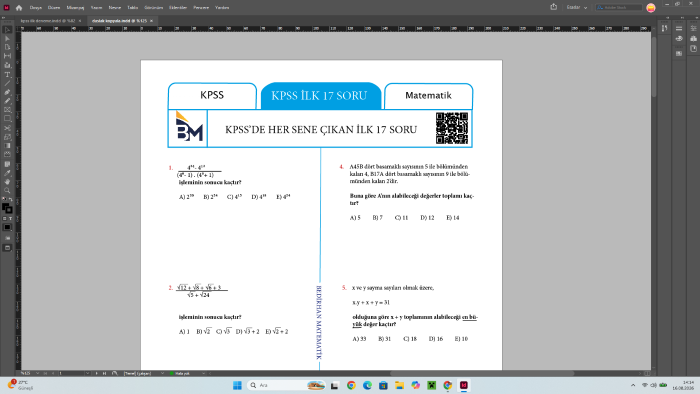
Task: Open the Pencere menu
Action: pos(201,8)
